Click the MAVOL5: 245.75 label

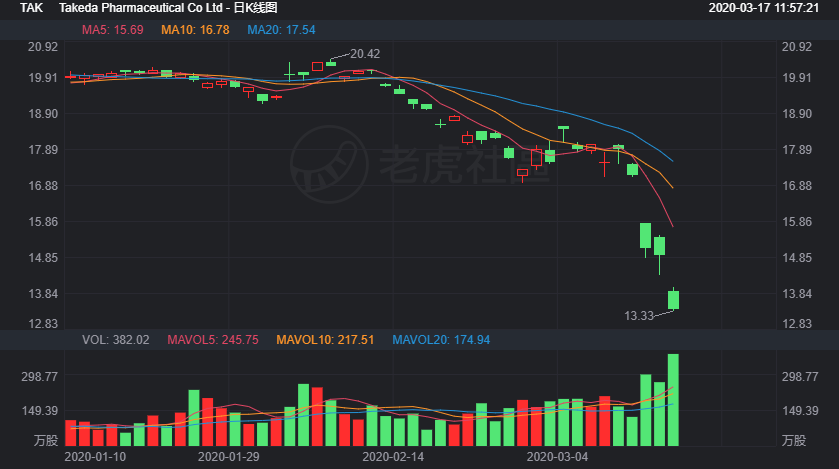pos(213,340)
